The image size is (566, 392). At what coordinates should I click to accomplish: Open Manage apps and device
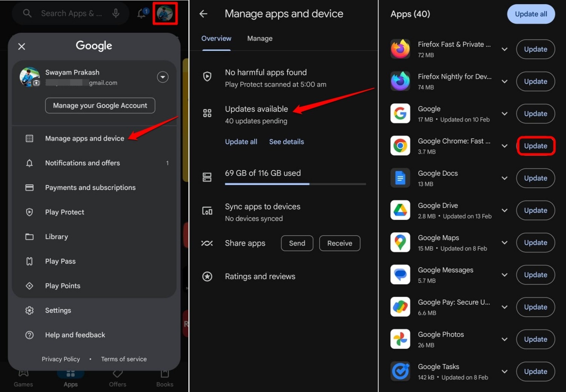94,138
